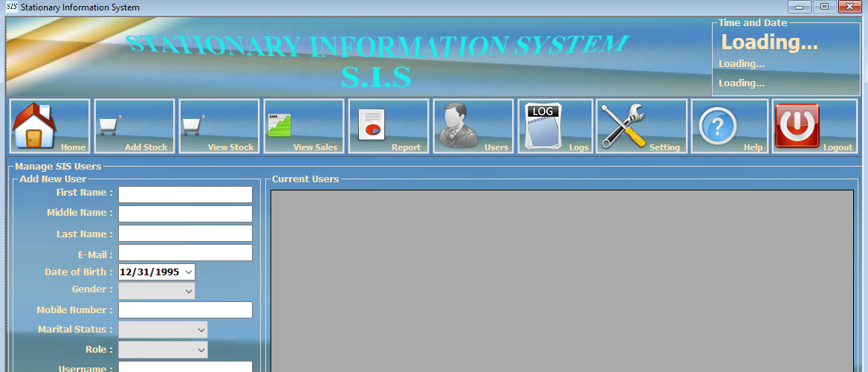Click the 'Date of Birth :' label
Viewport: 868px width, 372px height.
[79, 272]
